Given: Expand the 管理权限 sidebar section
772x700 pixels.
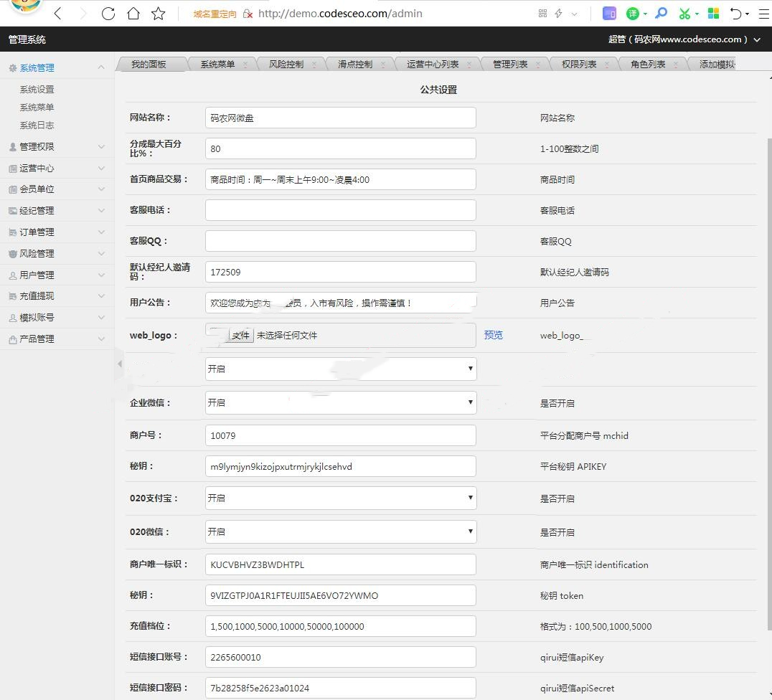Looking at the screenshot, I should (x=57, y=147).
